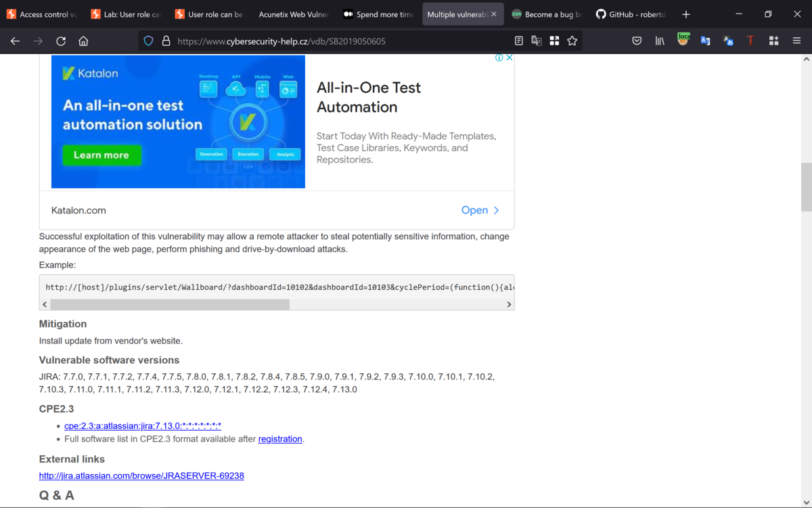Screen dimensions: 812x508
Task: Switch to Acunetix Web Vulnerability tab
Action: tap(294, 14)
